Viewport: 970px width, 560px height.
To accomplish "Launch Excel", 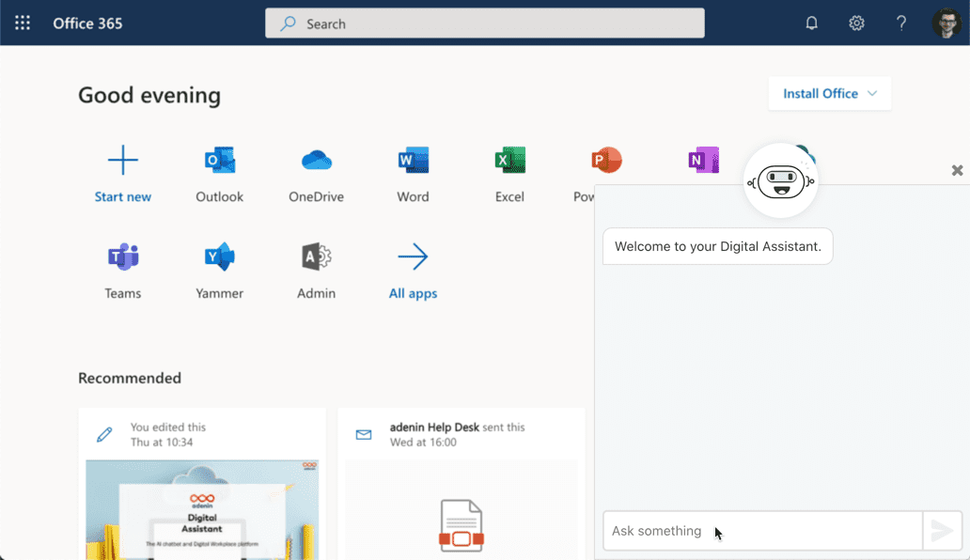I will click(509, 160).
